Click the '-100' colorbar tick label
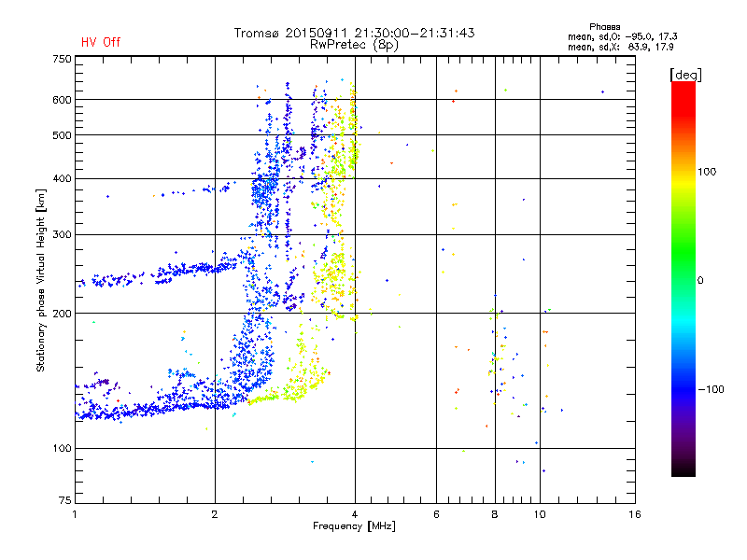The height and width of the screenshot is (560, 747). pos(711,389)
